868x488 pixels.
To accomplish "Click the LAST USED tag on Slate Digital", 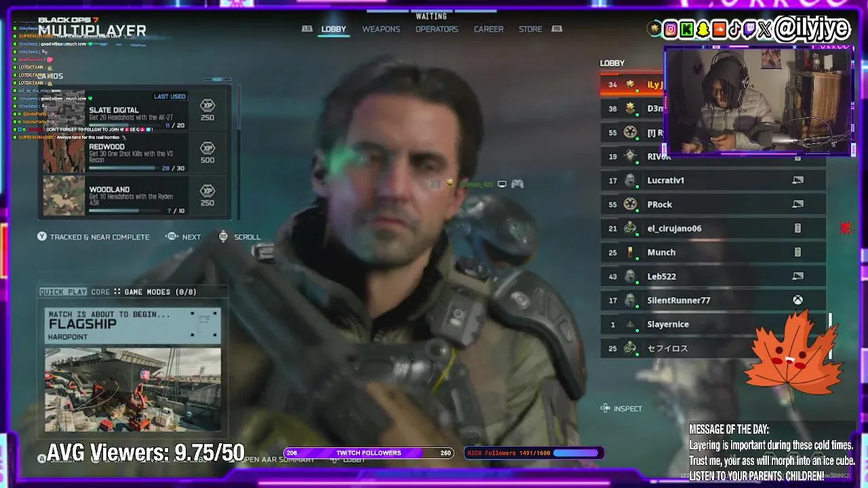I will tap(170, 96).
